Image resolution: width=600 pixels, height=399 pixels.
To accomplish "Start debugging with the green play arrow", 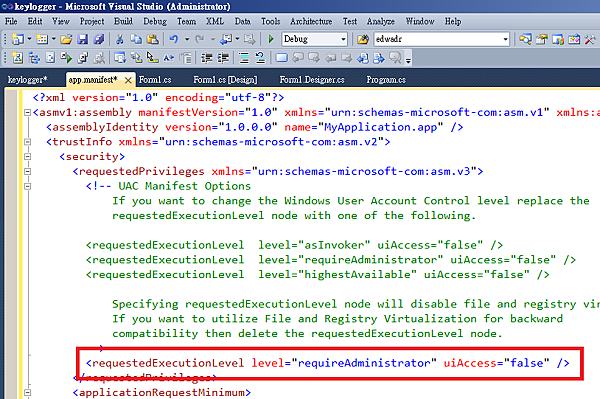I will coord(271,39).
